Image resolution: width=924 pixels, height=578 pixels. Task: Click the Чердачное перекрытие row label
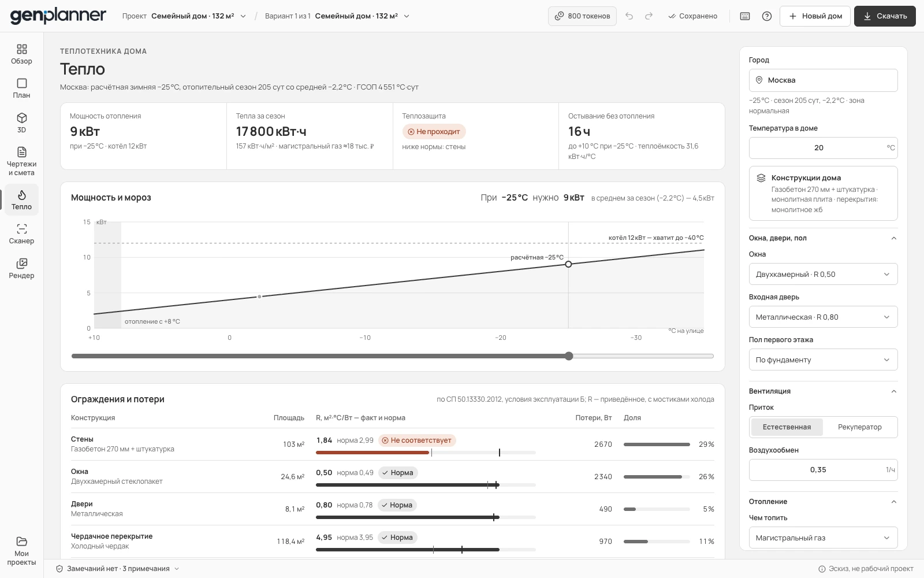click(111, 536)
